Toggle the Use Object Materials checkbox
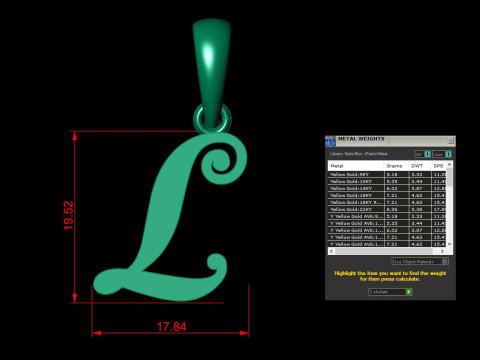The width and height of the screenshot is (480, 360). coord(445,261)
